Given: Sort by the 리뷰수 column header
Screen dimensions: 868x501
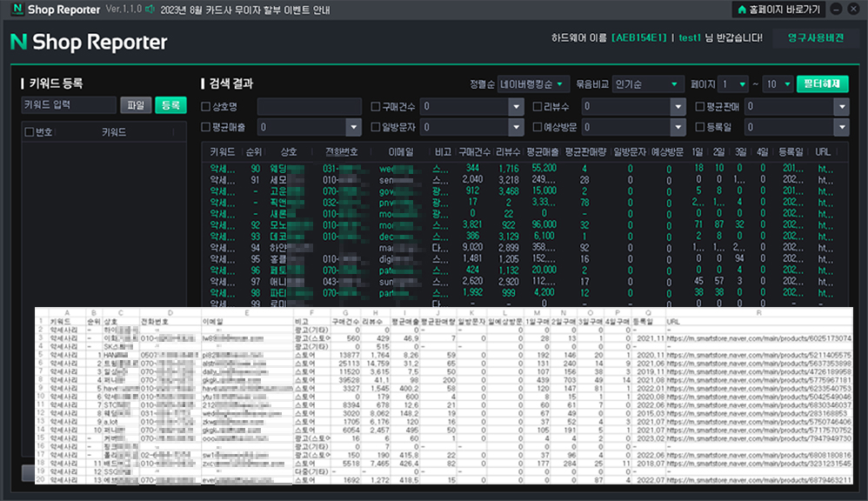Looking at the screenshot, I should [x=508, y=151].
